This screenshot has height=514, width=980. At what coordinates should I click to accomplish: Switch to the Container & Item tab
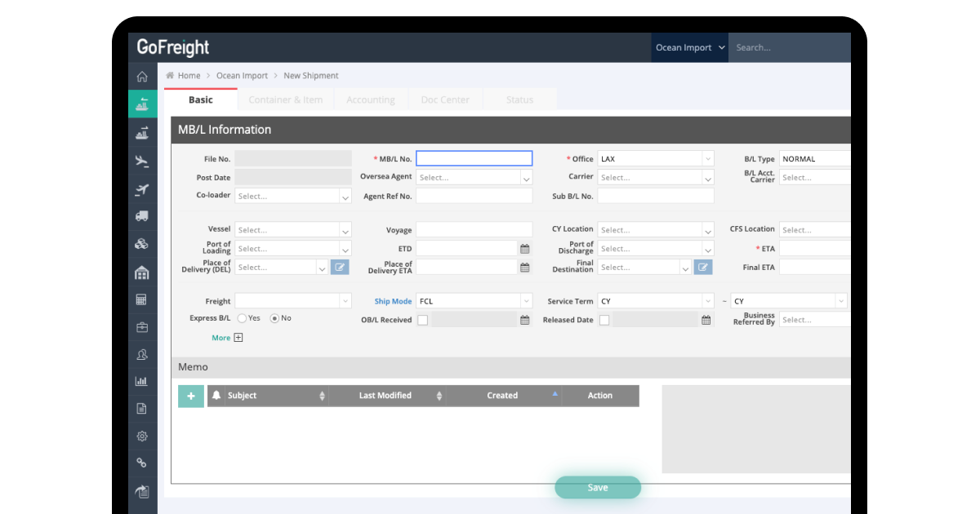click(286, 100)
